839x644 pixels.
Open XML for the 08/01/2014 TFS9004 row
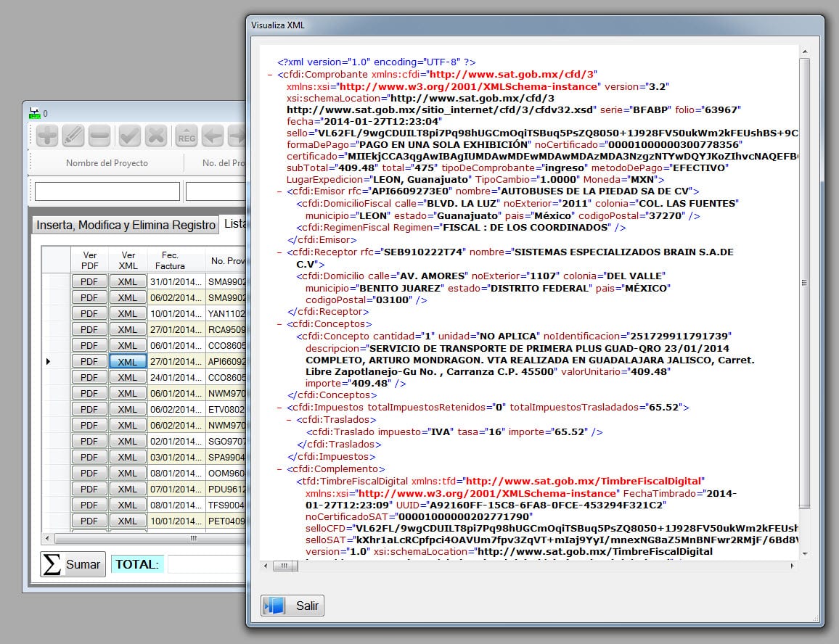pyautogui.click(x=127, y=505)
